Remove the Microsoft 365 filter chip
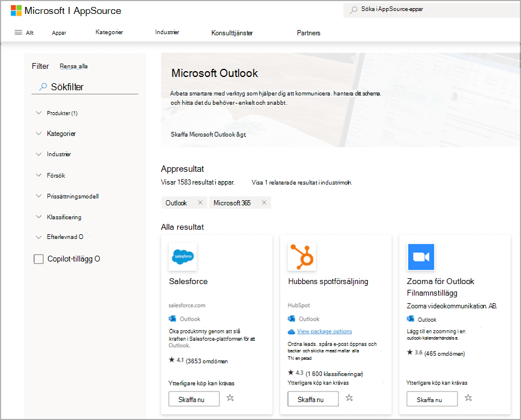Image resolution: width=521 pixels, height=420 pixels. coord(264,202)
